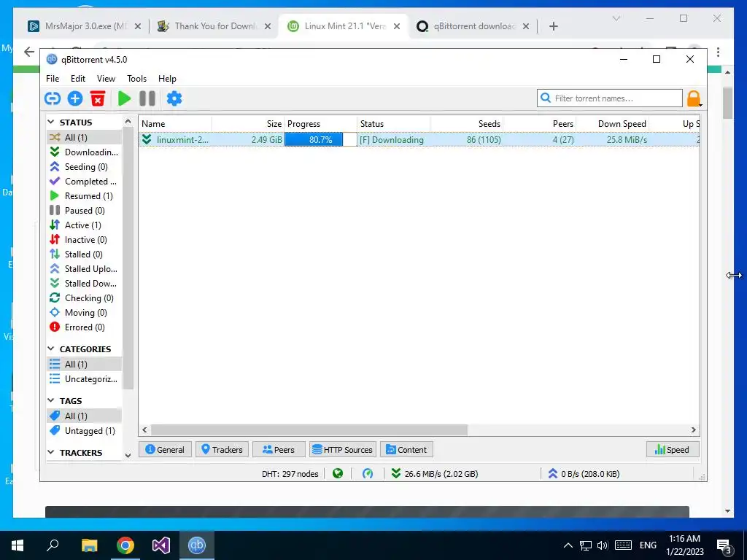Image resolution: width=747 pixels, height=560 pixels.
Task: Select Inactive (0) filter
Action: pyautogui.click(x=84, y=239)
